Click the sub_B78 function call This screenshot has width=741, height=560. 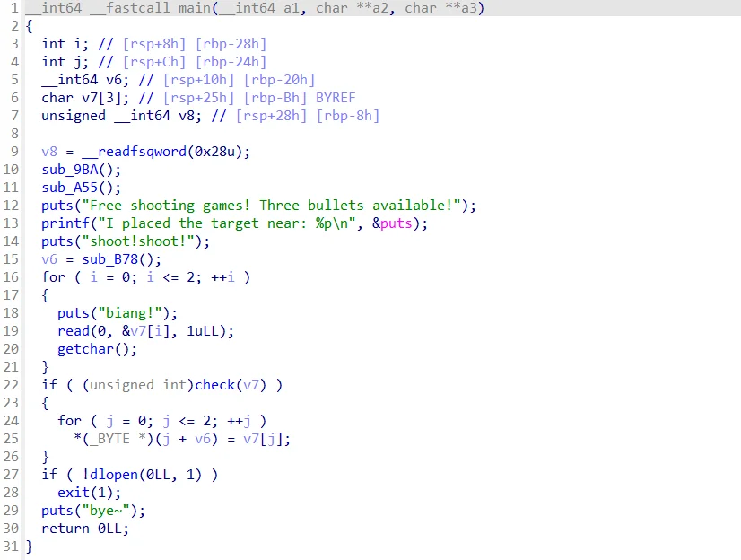click(111, 259)
